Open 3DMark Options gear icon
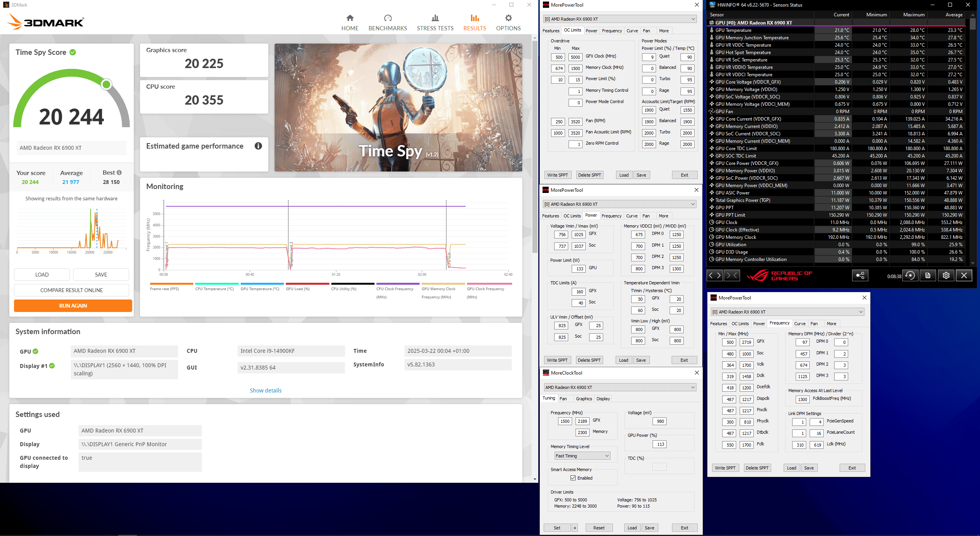980x536 pixels. click(508, 18)
